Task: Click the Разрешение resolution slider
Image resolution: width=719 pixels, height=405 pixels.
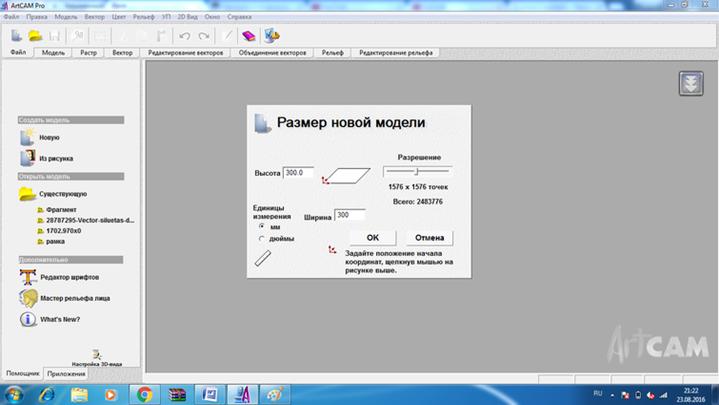Action: pos(417,171)
